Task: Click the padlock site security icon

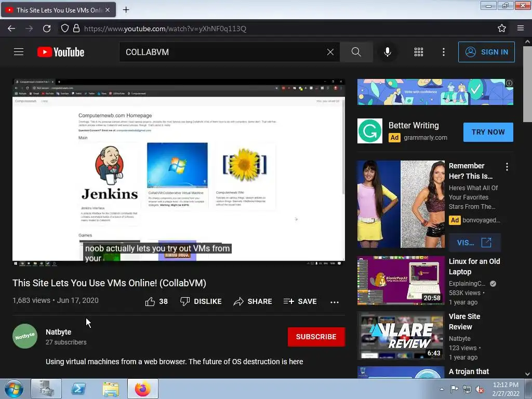Action: click(x=76, y=28)
